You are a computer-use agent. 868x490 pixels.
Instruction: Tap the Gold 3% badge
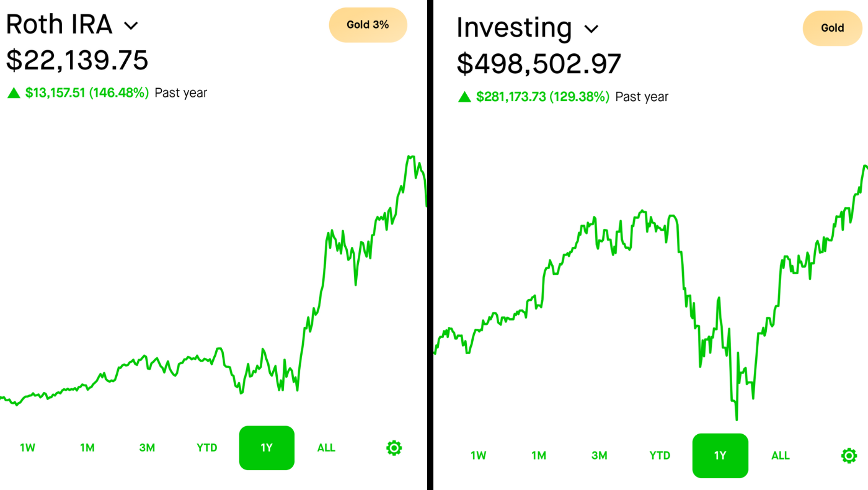368,25
